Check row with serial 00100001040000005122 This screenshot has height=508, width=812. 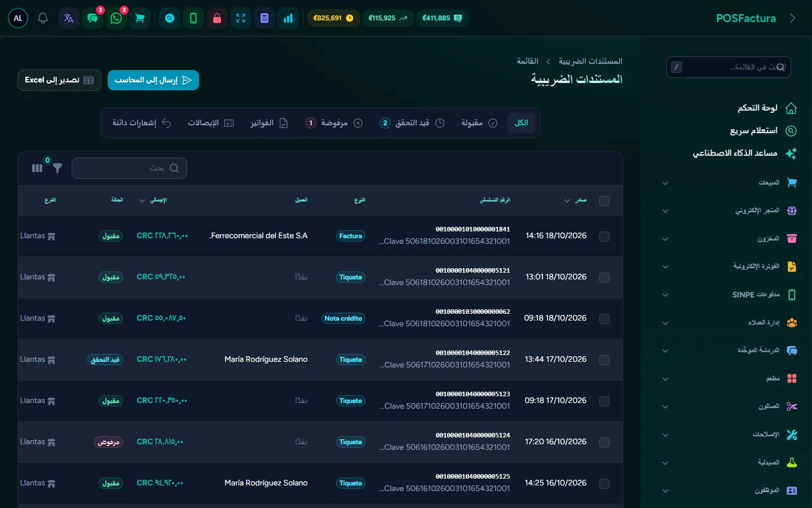[x=604, y=360]
